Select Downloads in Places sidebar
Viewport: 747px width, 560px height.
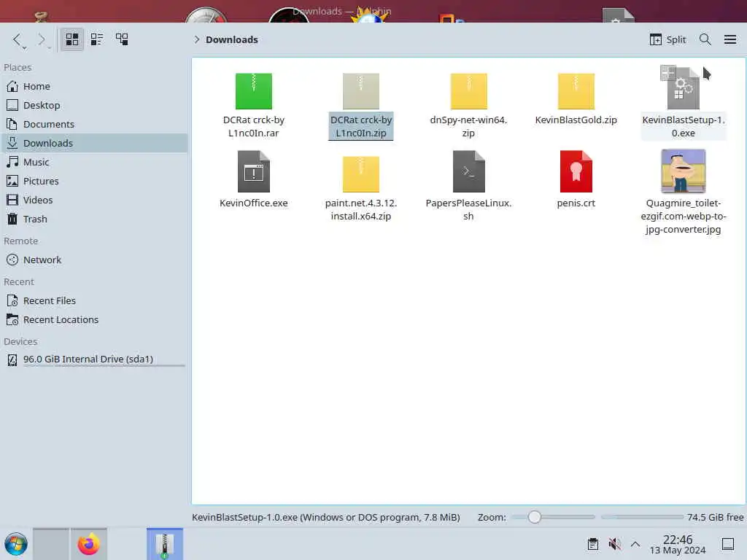[94, 144]
